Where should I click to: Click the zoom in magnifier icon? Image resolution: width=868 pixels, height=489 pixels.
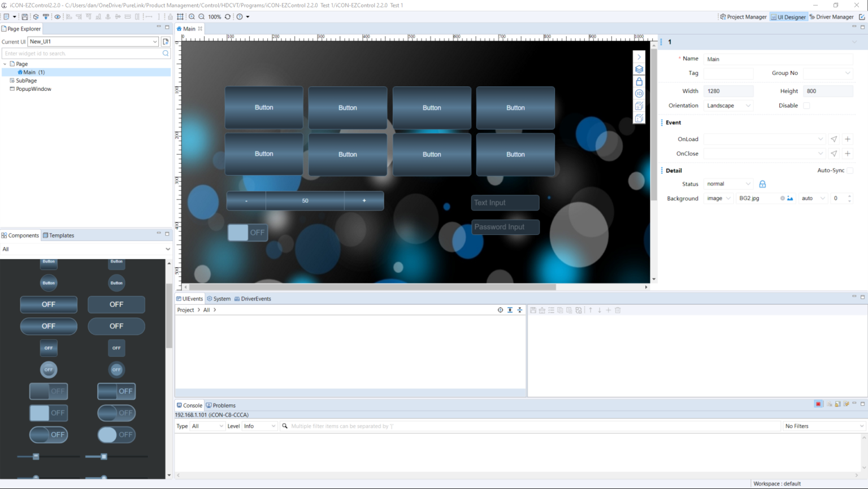coord(192,17)
